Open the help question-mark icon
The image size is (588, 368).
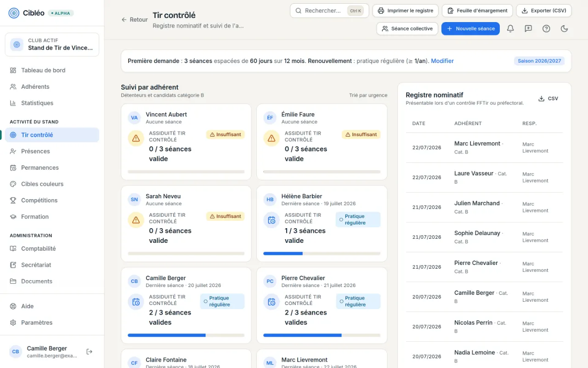click(x=546, y=29)
